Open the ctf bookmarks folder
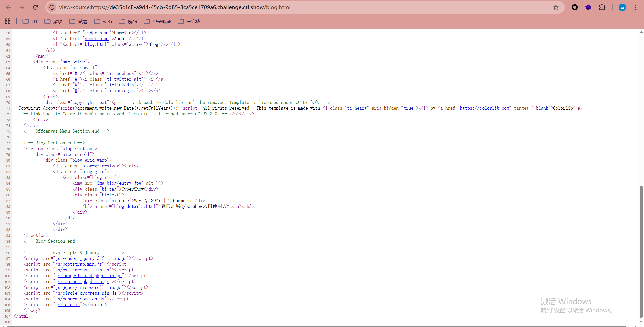This screenshot has height=327, width=644. (x=30, y=21)
